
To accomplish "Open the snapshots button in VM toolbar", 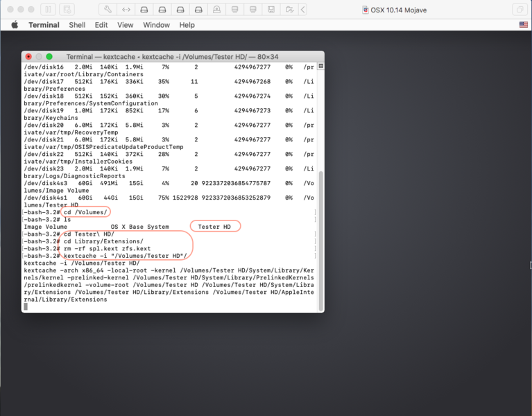I will 67,10.
